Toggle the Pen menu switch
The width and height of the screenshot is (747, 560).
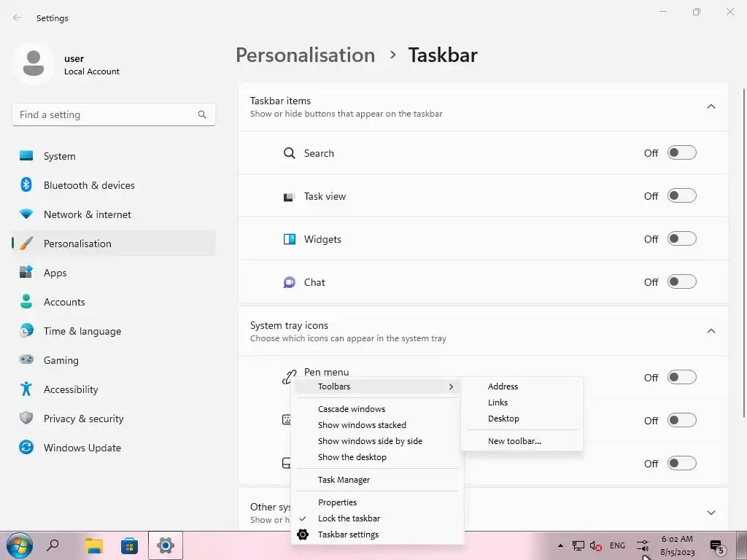tap(682, 377)
